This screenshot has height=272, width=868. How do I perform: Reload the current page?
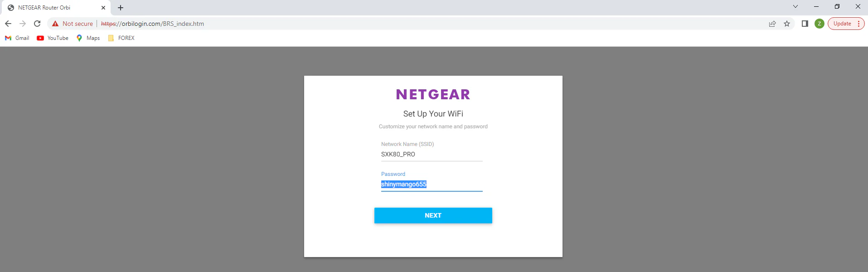click(x=37, y=24)
